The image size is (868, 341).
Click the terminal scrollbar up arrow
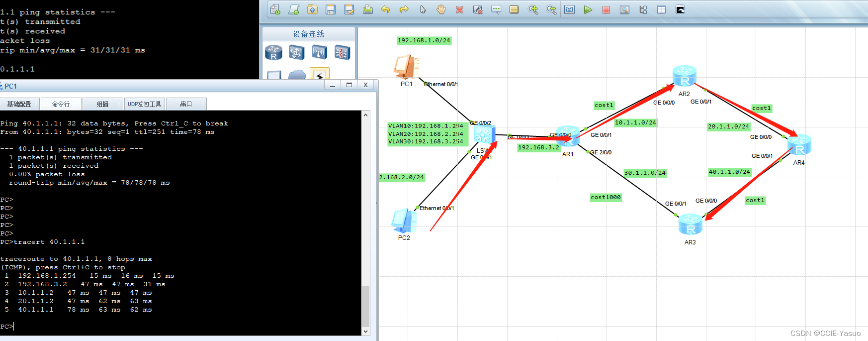tap(366, 115)
